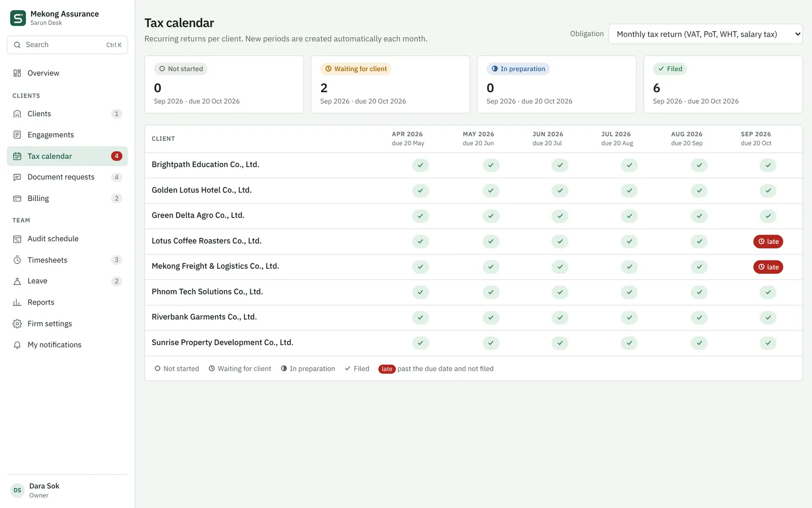This screenshot has height=508, width=812.
Task: Open Document requests menu item
Action: pyautogui.click(x=67, y=177)
